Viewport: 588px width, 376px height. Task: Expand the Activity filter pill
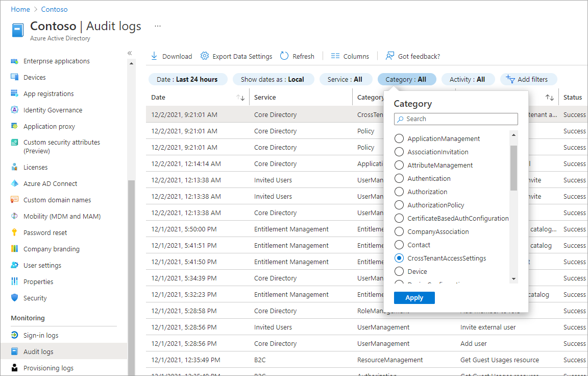467,80
